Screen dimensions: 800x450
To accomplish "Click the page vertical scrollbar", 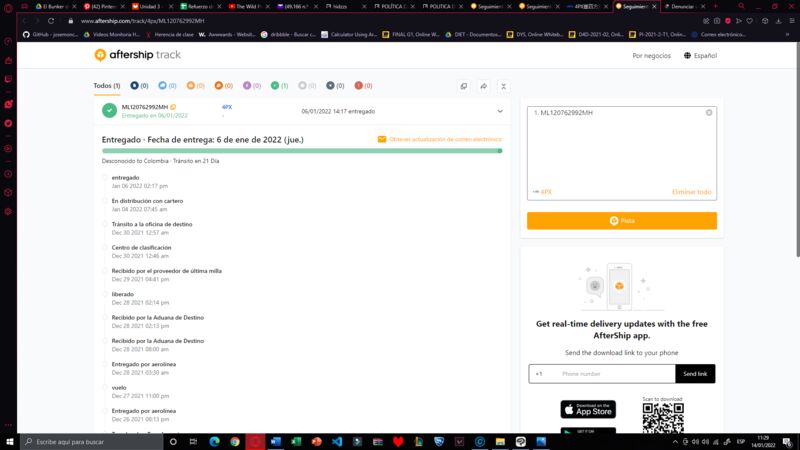I will 797,149.
